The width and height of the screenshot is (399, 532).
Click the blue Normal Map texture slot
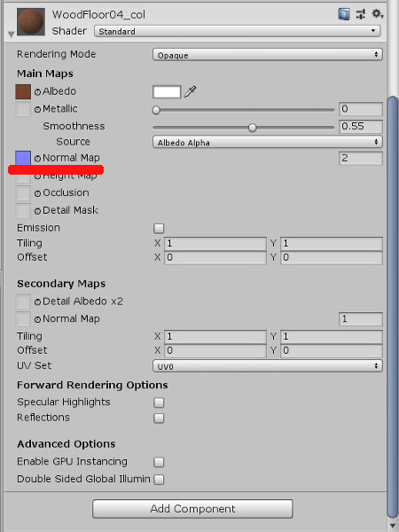[x=23, y=159]
